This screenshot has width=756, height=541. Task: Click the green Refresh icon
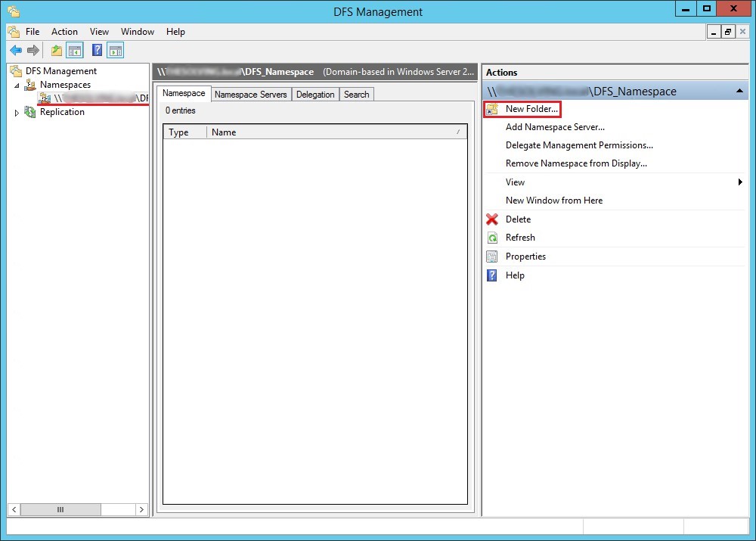[492, 238]
